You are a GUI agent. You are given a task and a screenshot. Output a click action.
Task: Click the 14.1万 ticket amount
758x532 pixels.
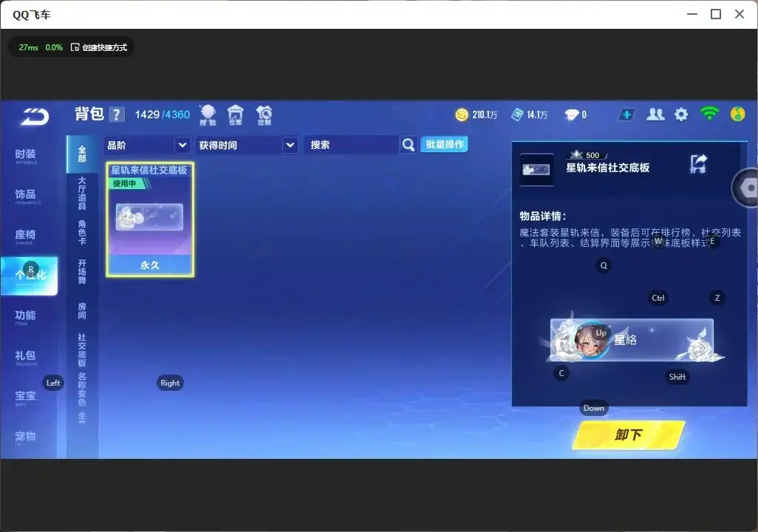point(537,115)
